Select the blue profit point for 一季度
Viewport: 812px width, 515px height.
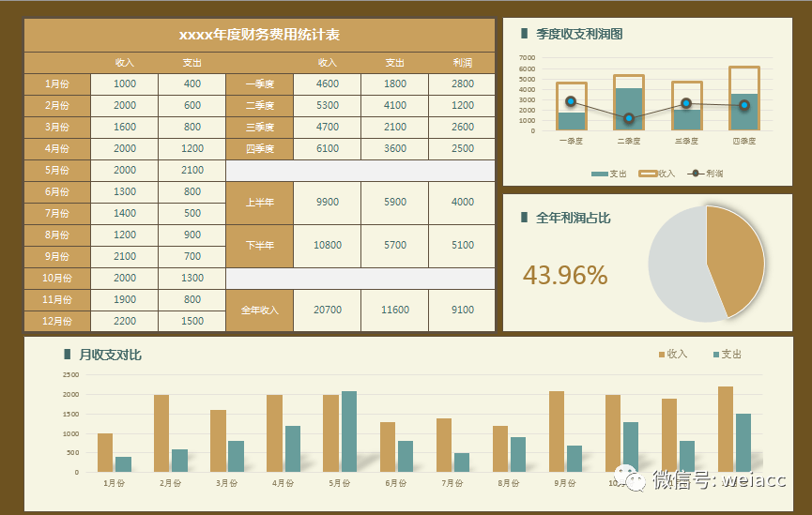[x=571, y=101]
